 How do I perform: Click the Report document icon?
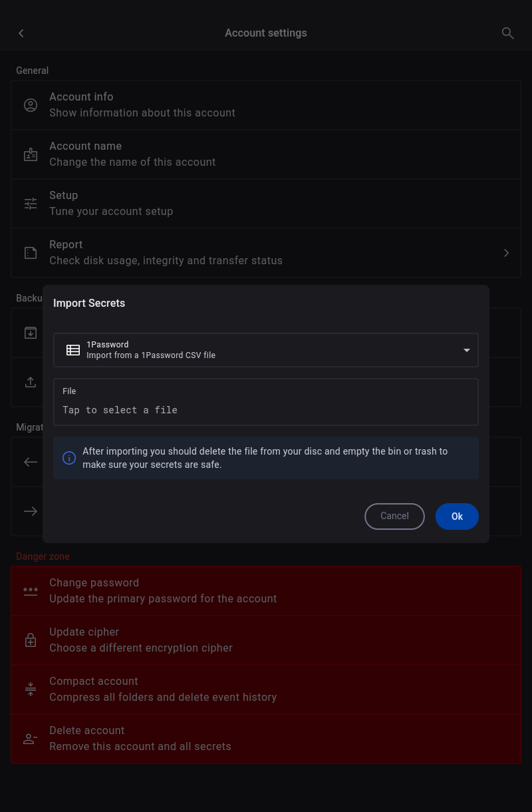(x=31, y=253)
